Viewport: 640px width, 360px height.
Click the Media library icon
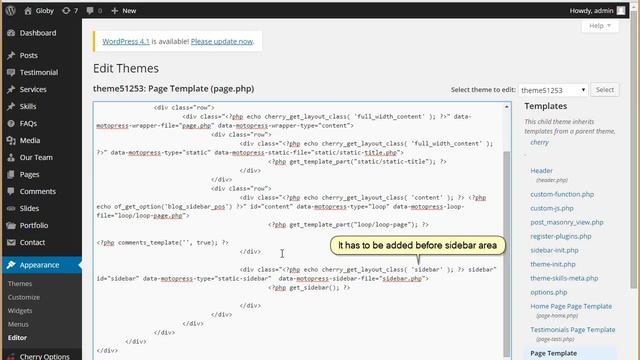click(x=11, y=140)
